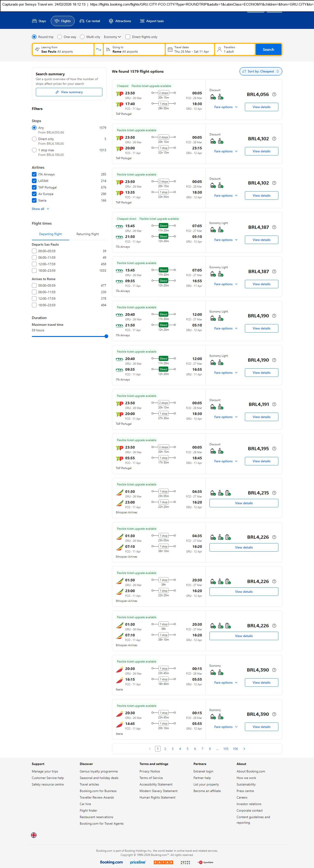Click the blue Search button
Image resolution: width=314 pixels, height=868 pixels.
coord(268,50)
